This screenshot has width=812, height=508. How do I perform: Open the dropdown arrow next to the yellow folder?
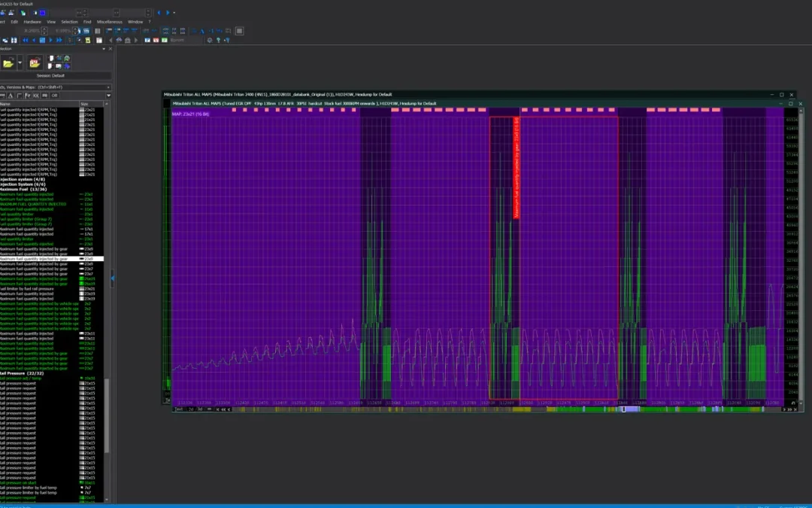(20, 63)
